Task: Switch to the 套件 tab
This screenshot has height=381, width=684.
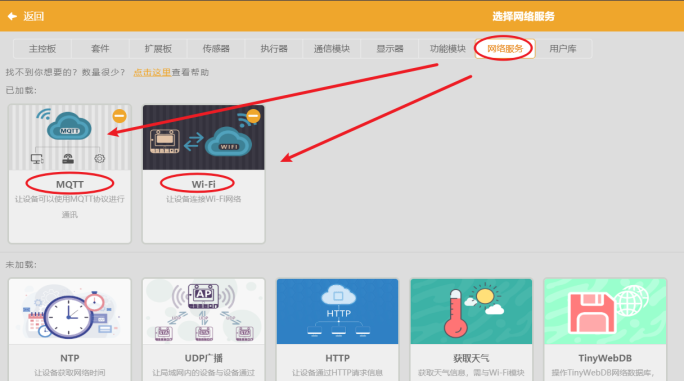Action: coord(100,49)
